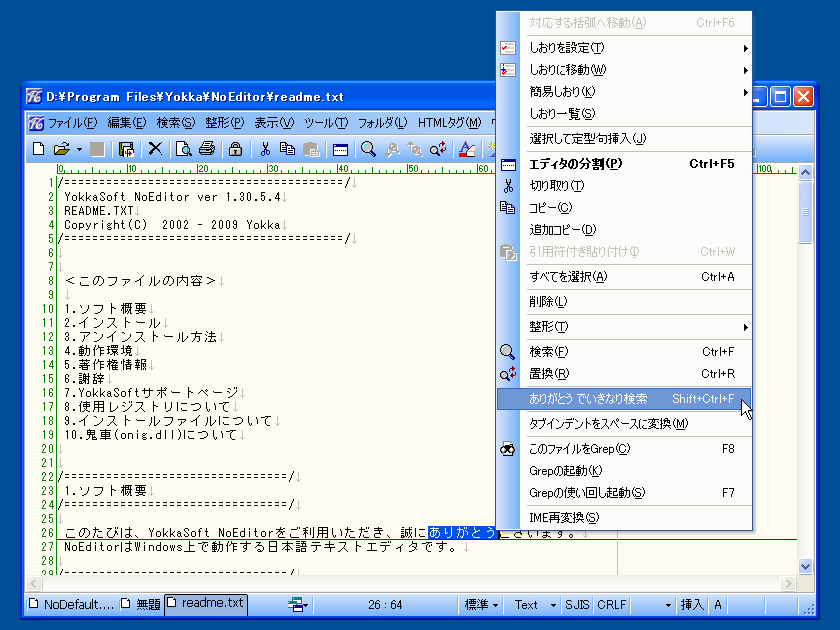The image size is (840, 630).
Task: Click the replace toolbar icon
Action: pos(438,149)
